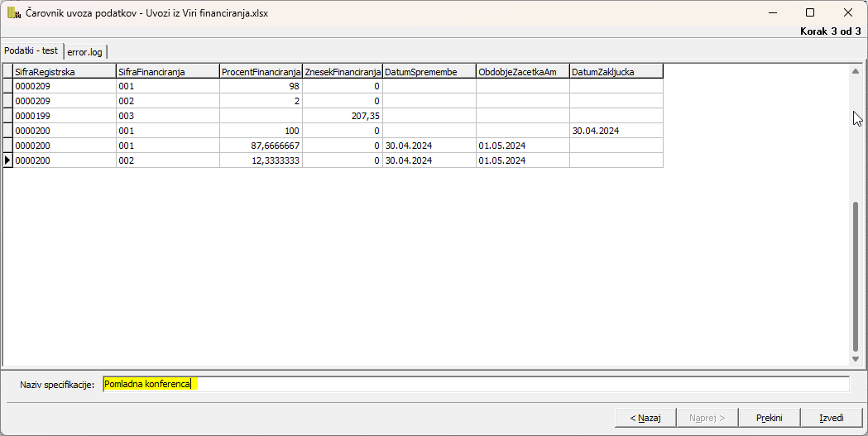
Task: Click row selector of the 0000199 row
Action: click(7, 116)
